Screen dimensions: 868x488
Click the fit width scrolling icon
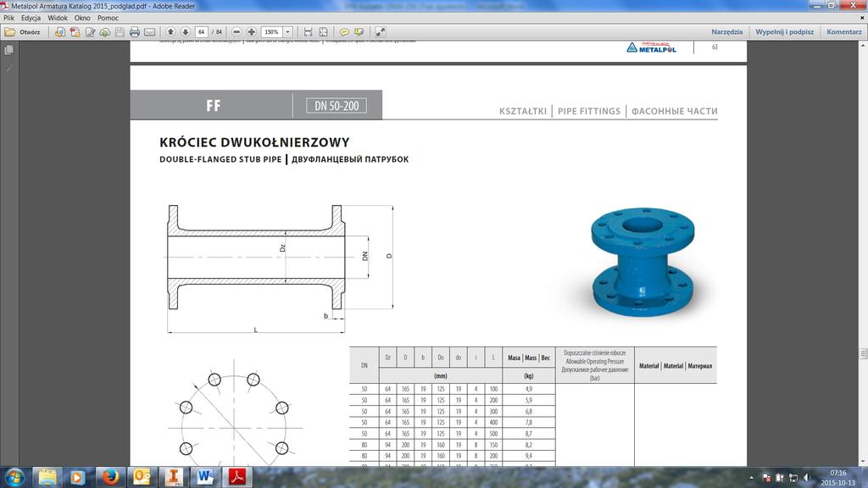coord(309,32)
